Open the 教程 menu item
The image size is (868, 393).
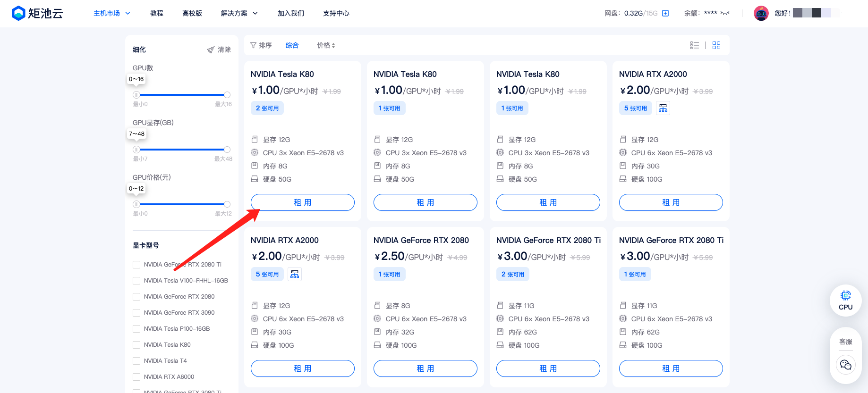(x=157, y=13)
